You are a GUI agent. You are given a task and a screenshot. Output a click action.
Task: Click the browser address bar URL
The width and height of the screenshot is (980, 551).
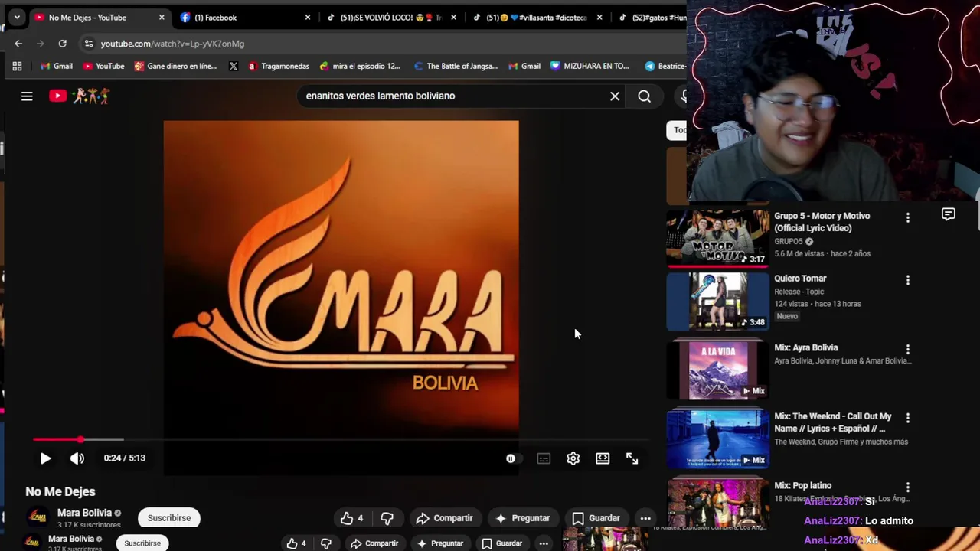click(172, 44)
